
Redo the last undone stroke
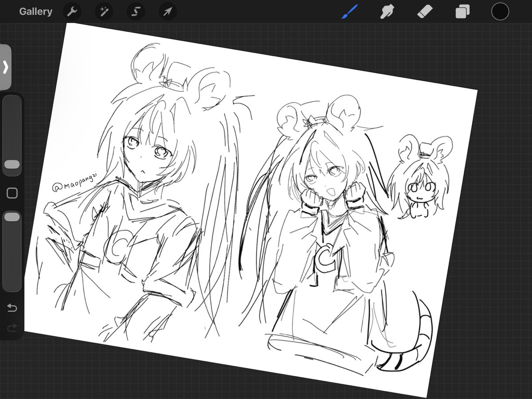(12, 328)
